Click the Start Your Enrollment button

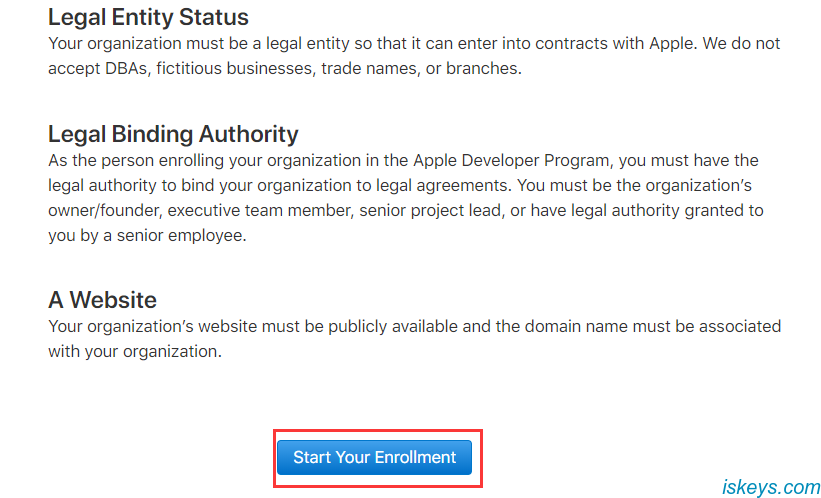coord(375,458)
